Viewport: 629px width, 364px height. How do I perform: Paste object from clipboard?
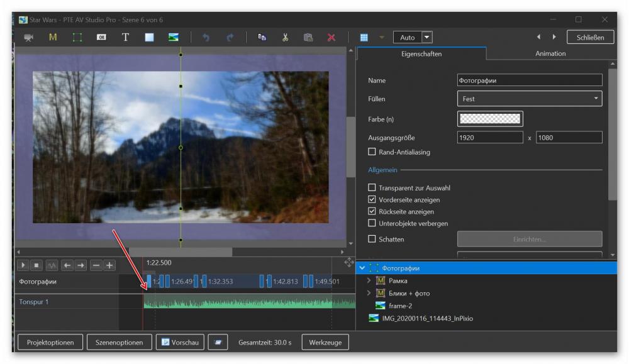coord(308,37)
